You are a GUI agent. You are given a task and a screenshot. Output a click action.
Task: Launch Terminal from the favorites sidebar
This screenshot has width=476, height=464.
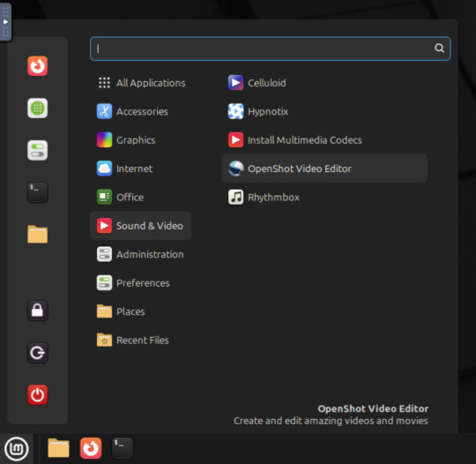click(x=37, y=192)
